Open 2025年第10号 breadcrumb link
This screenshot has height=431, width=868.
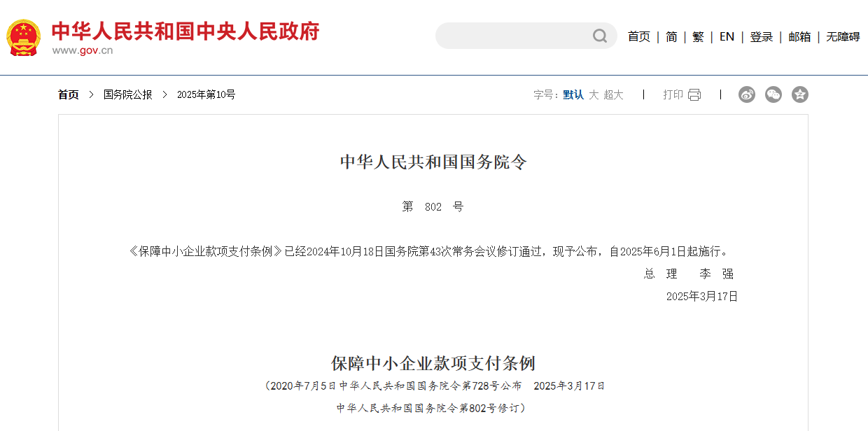(x=206, y=94)
